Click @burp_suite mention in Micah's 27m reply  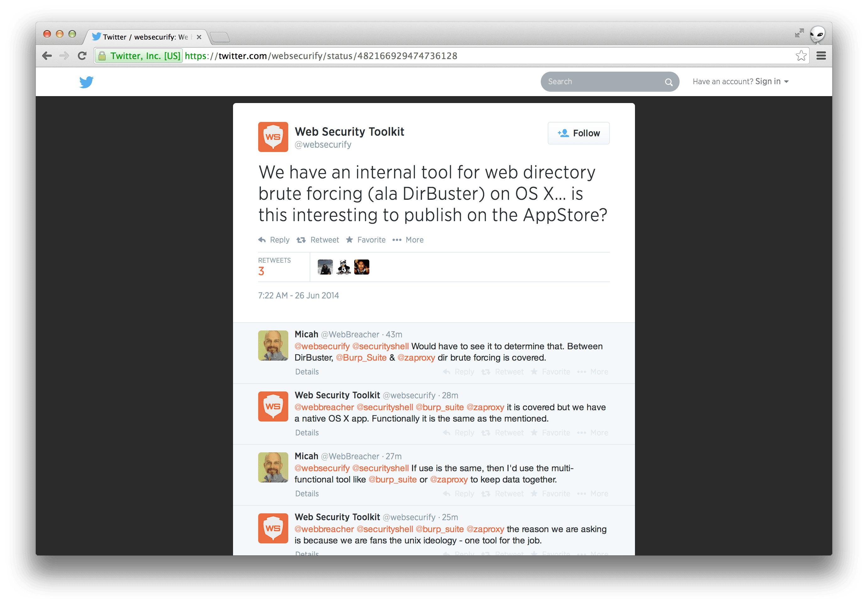pyautogui.click(x=393, y=479)
